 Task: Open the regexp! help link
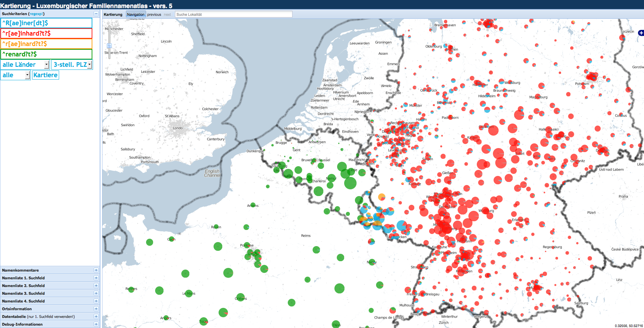(x=36, y=14)
